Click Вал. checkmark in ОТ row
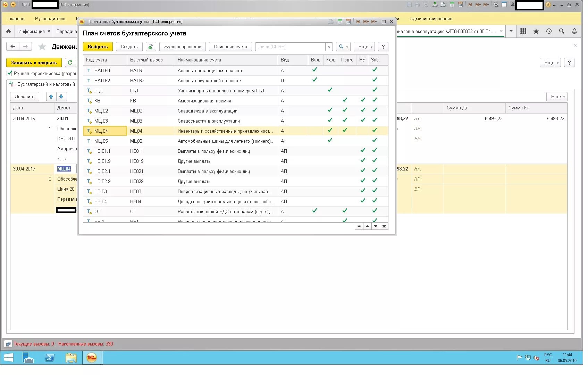The height and width of the screenshot is (375, 588). point(314,211)
